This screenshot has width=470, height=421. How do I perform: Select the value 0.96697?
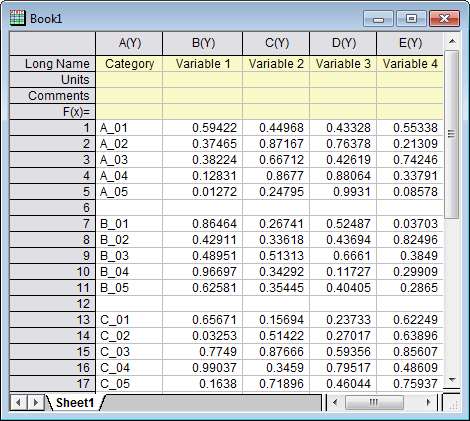pos(203,272)
